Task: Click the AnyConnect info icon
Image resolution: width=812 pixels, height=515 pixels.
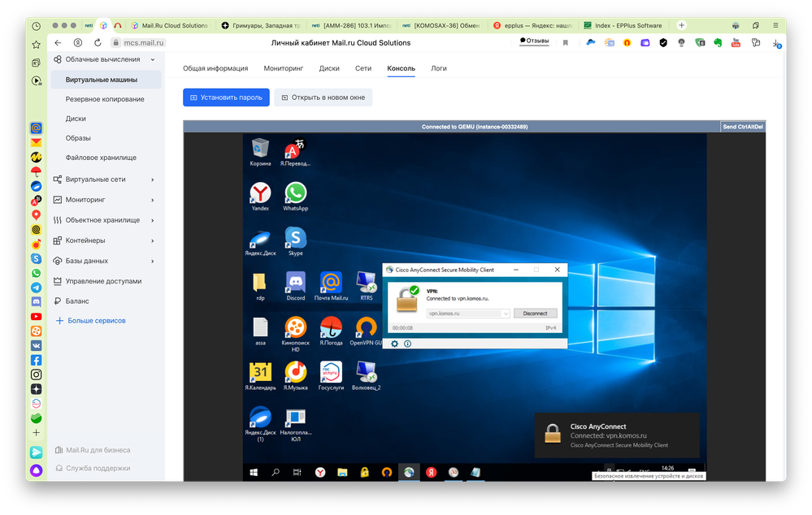Action: click(x=407, y=344)
